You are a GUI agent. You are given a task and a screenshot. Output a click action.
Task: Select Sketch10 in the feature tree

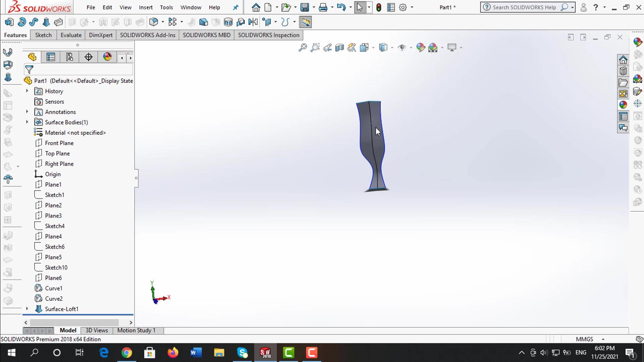coord(56,267)
